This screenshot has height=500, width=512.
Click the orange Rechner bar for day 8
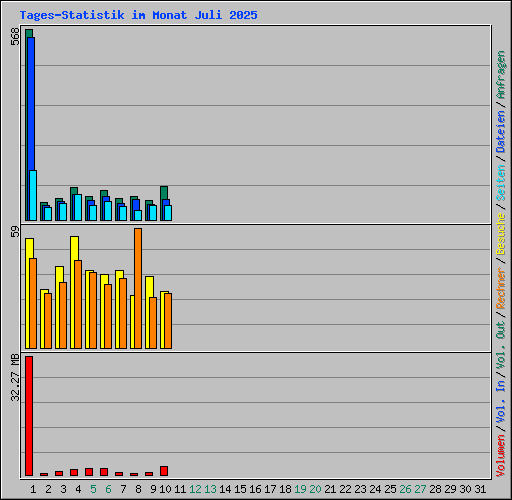tap(138, 289)
